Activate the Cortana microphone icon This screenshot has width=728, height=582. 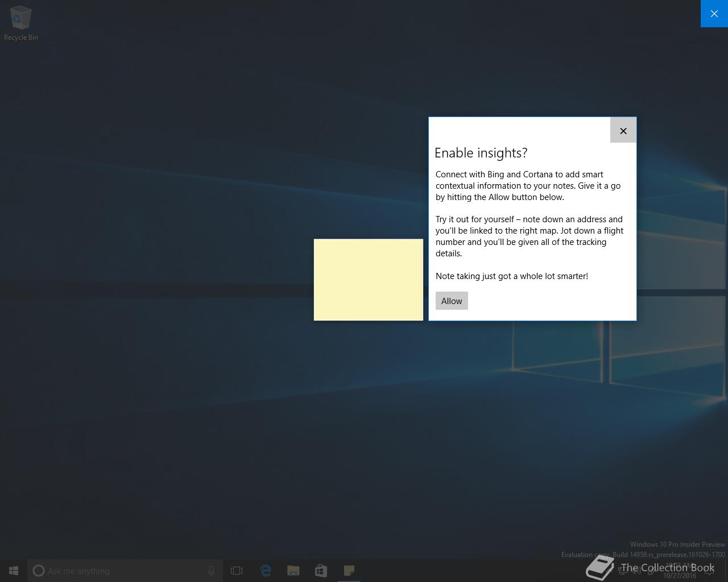click(x=211, y=571)
